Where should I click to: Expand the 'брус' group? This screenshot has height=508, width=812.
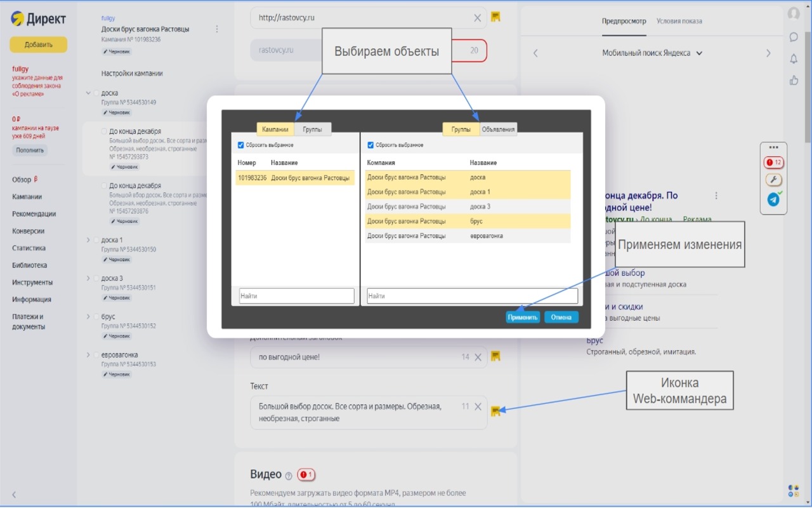click(88, 316)
